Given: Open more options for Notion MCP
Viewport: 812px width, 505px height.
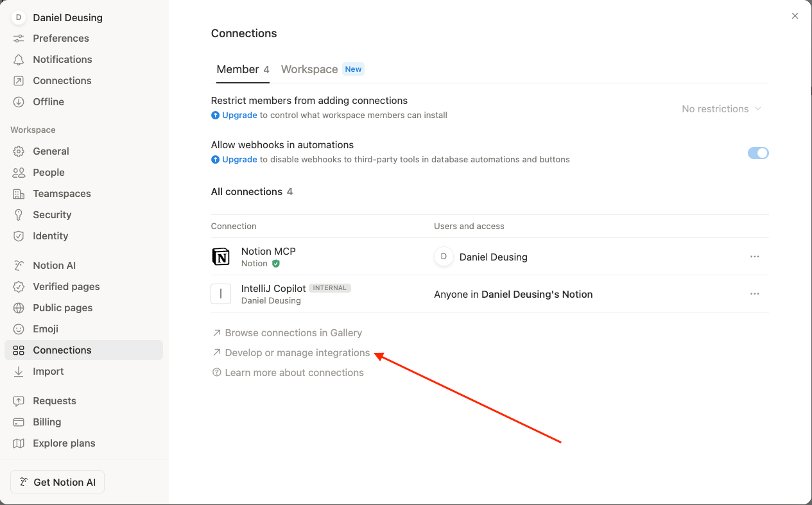Looking at the screenshot, I should [x=755, y=257].
